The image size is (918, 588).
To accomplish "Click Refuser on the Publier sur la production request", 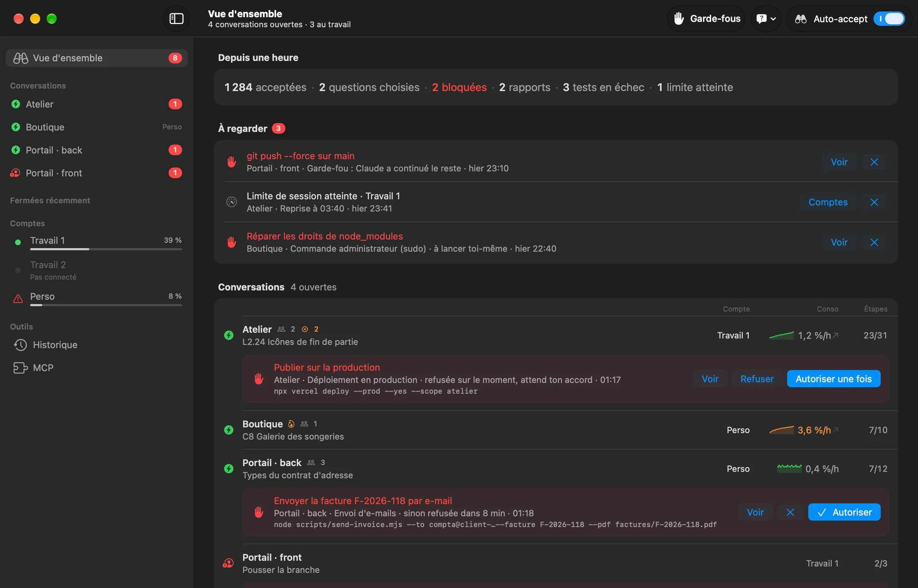I will pos(757,379).
